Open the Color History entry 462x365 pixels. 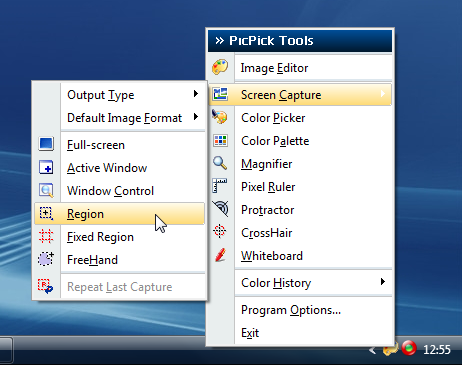(x=300, y=283)
